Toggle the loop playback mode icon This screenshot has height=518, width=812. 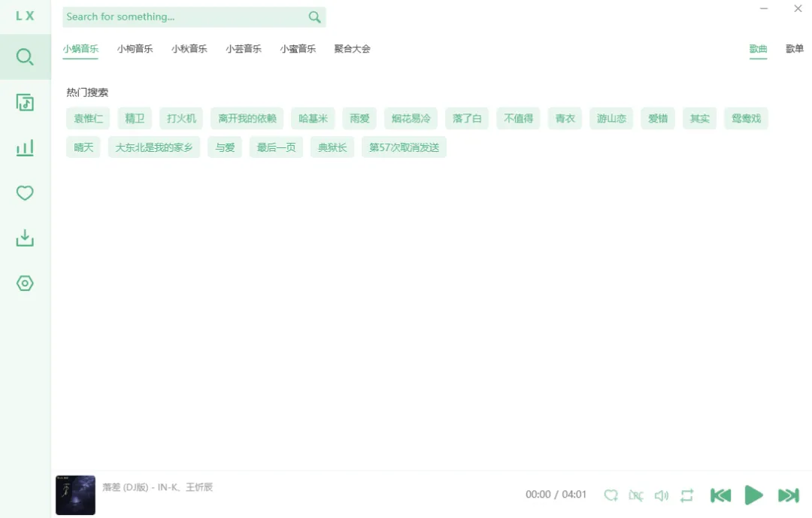(x=686, y=495)
